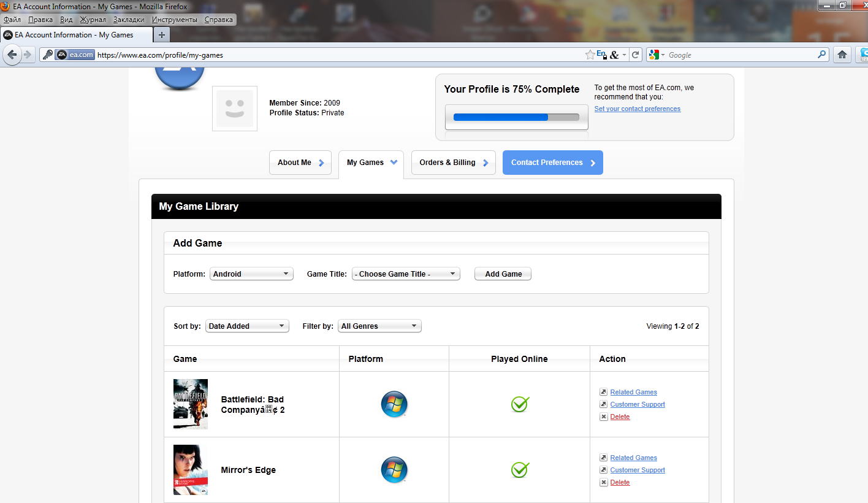
Task: Click the "Action" column header
Action: click(612, 359)
